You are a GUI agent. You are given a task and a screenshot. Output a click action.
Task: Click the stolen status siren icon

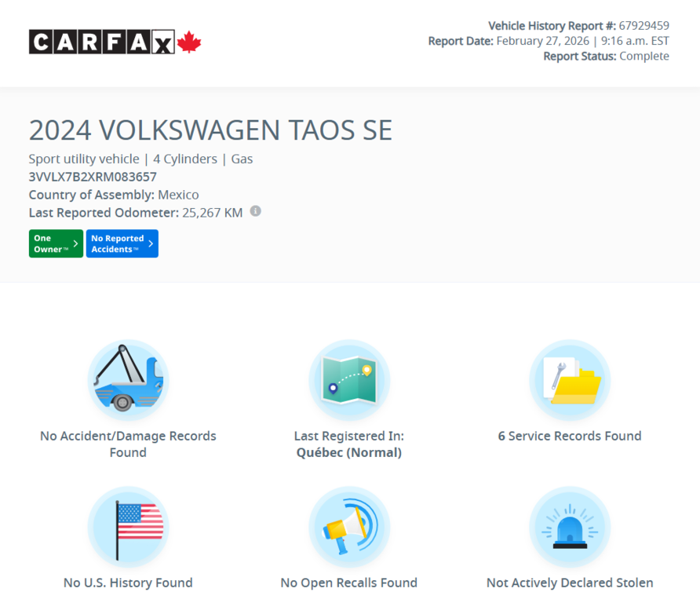570,527
